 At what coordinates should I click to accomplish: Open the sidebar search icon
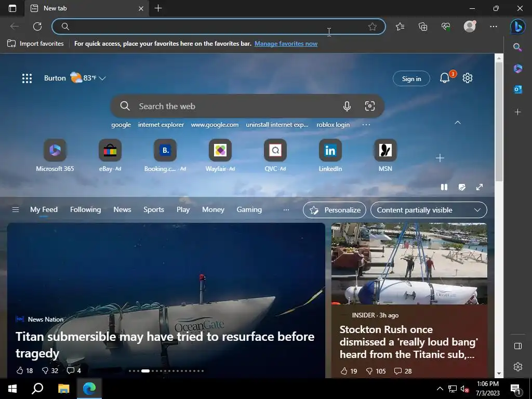click(x=517, y=47)
